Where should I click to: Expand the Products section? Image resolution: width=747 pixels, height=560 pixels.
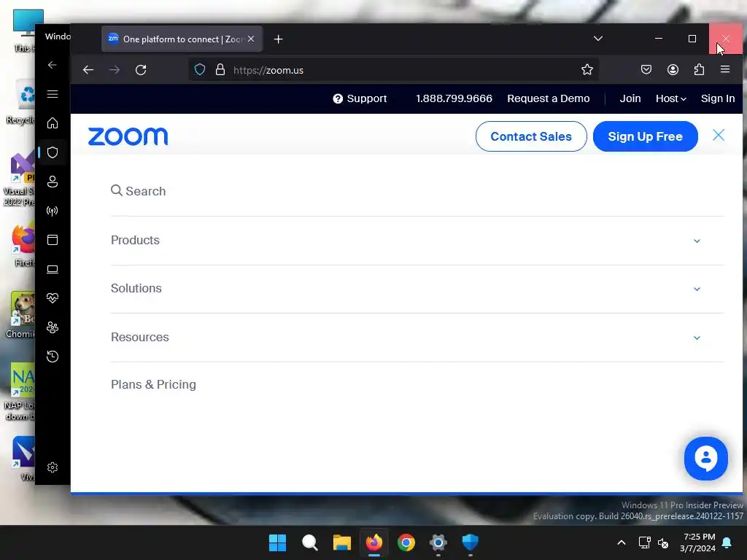click(x=417, y=241)
